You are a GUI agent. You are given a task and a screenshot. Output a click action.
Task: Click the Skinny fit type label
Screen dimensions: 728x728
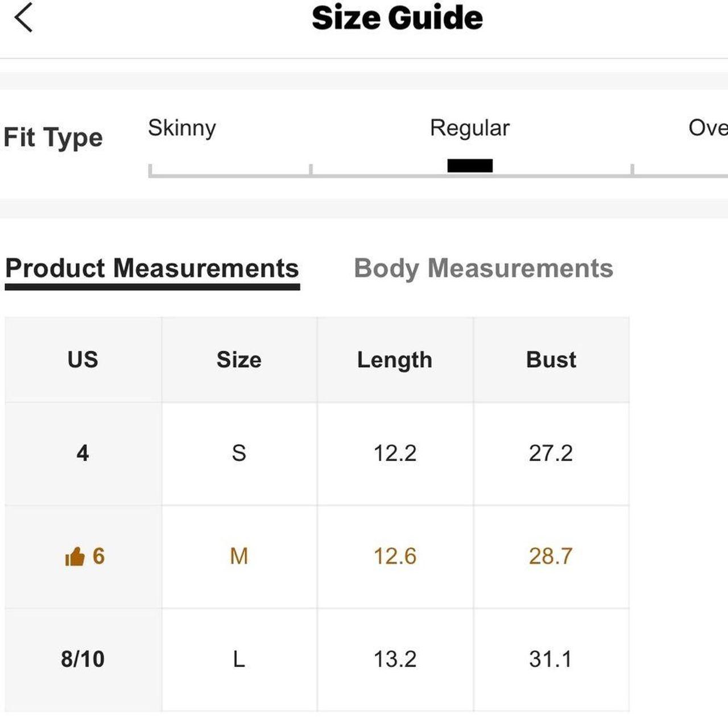(182, 128)
